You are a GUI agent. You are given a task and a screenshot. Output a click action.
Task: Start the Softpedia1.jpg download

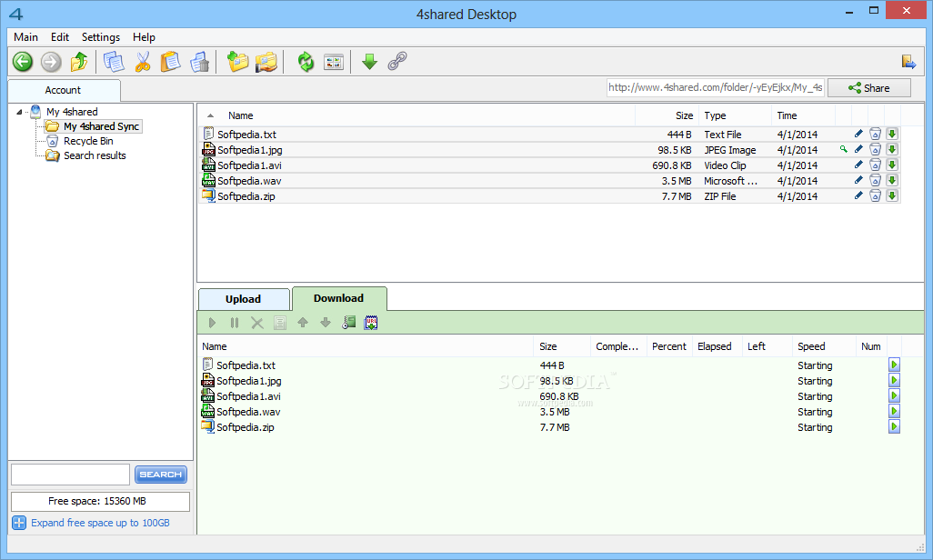click(x=894, y=380)
